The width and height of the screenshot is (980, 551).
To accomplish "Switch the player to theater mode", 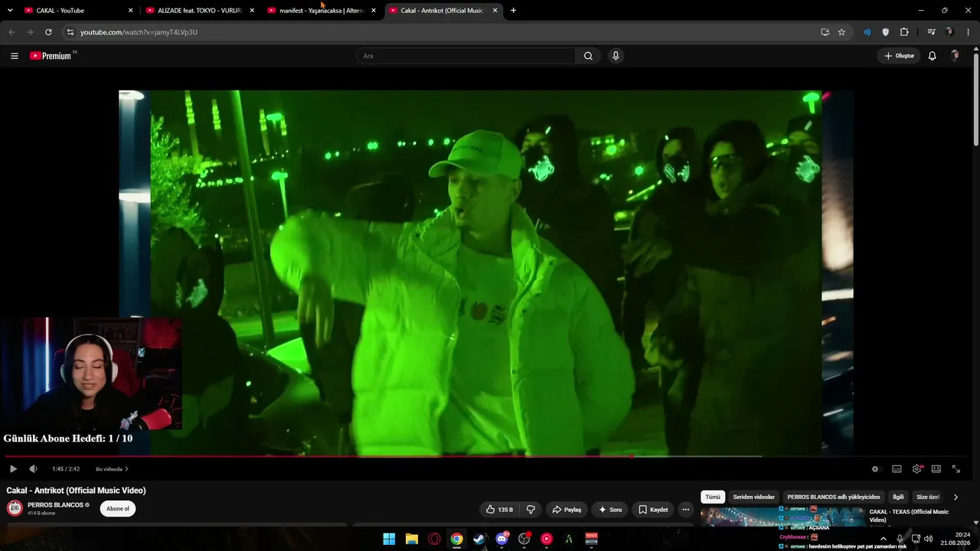I will (x=936, y=469).
